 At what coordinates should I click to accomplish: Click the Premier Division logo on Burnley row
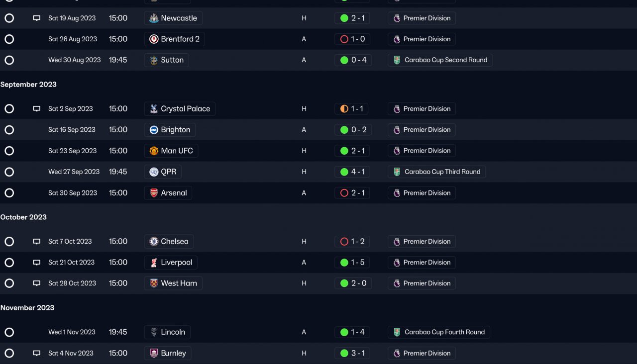pyautogui.click(x=397, y=354)
